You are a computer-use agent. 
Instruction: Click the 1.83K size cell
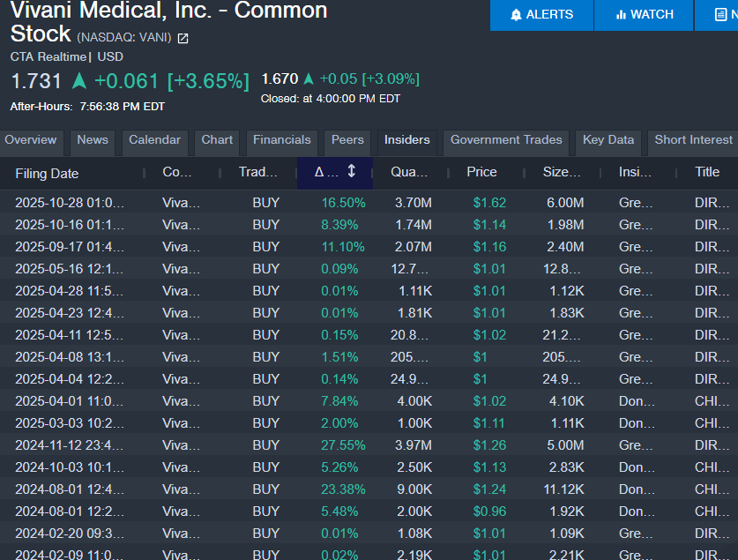pos(567,313)
